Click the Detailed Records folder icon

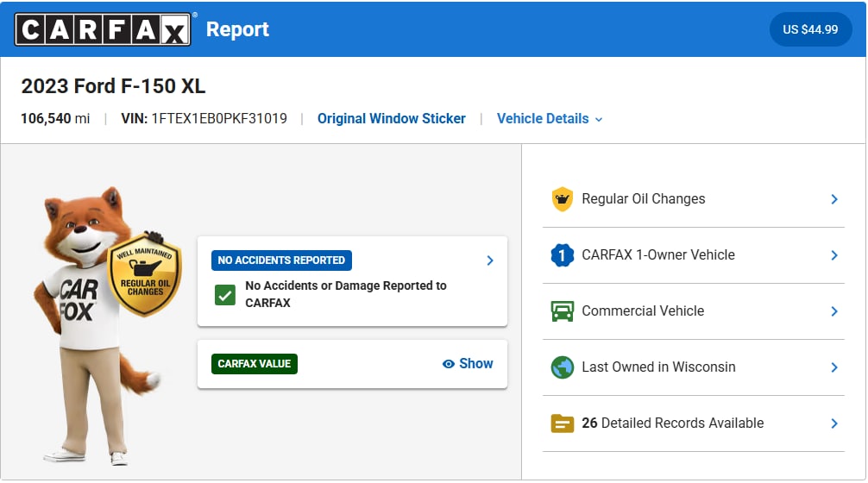coord(562,423)
